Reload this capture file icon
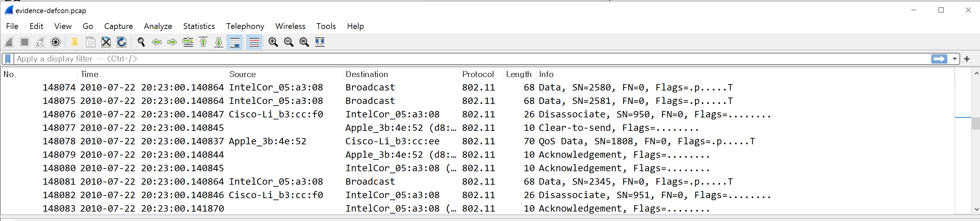980x221 pixels. click(x=122, y=42)
